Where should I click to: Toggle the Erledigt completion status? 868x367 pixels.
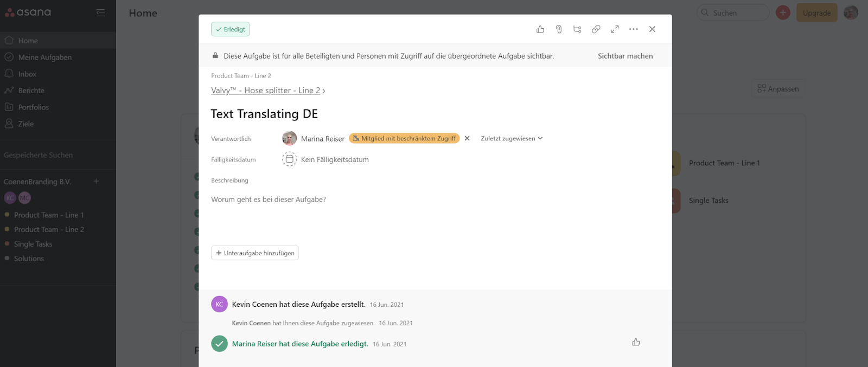pyautogui.click(x=230, y=29)
